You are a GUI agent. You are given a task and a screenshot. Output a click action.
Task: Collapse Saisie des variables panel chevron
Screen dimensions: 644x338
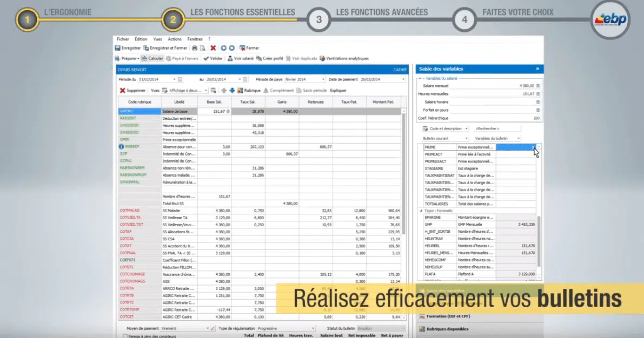tap(537, 69)
